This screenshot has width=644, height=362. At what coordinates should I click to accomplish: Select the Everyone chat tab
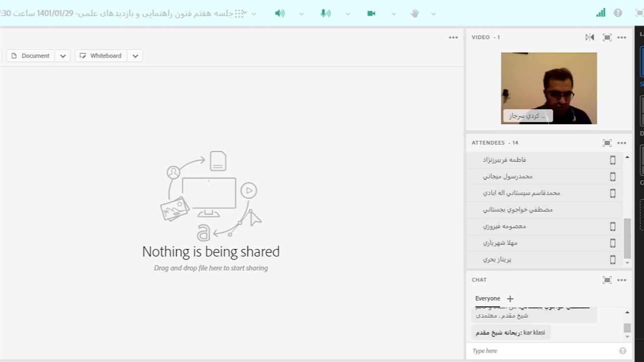[x=488, y=298]
